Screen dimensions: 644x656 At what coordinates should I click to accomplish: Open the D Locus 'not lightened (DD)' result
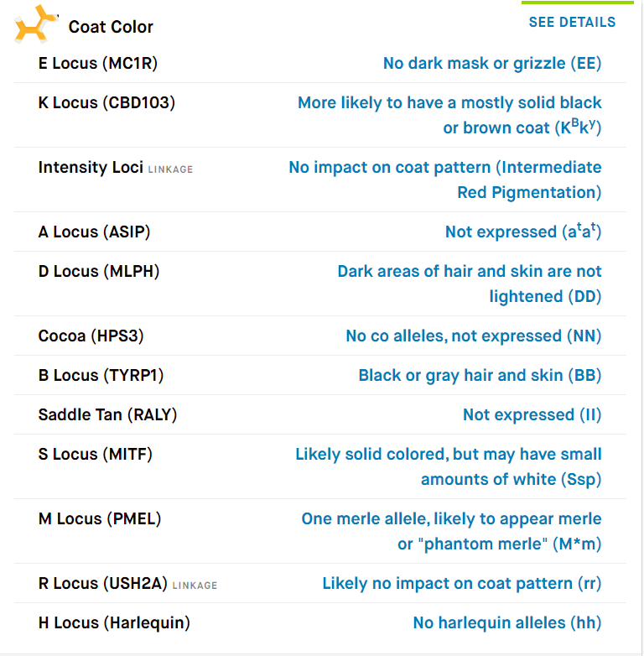coord(470,284)
